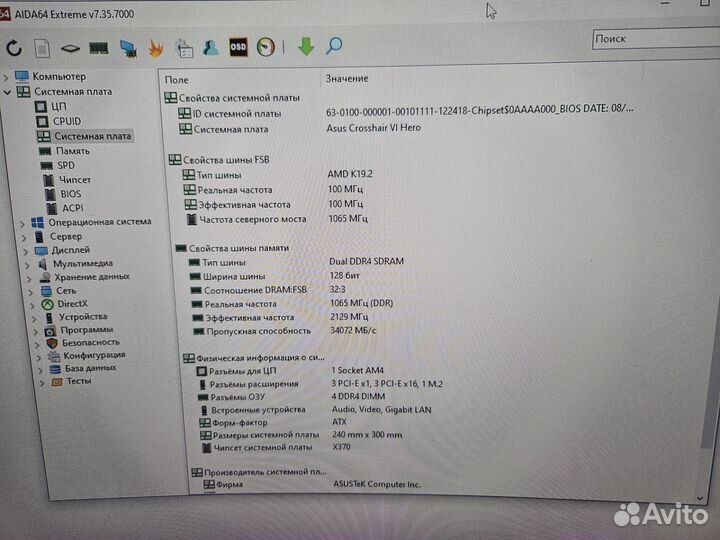This screenshot has height=540, width=720.
Task: Open the SPD tree item
Action: coord(66,165)
